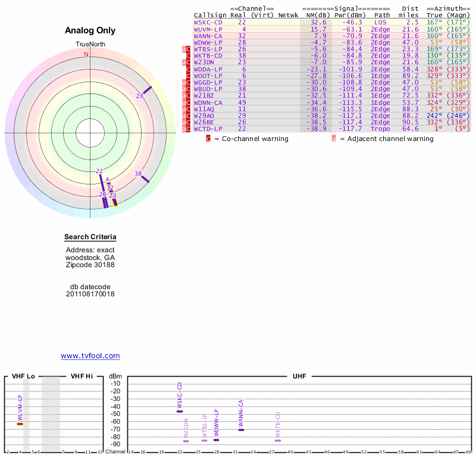
Task: Click the Search Criteria heading
Action: [90, 237]
